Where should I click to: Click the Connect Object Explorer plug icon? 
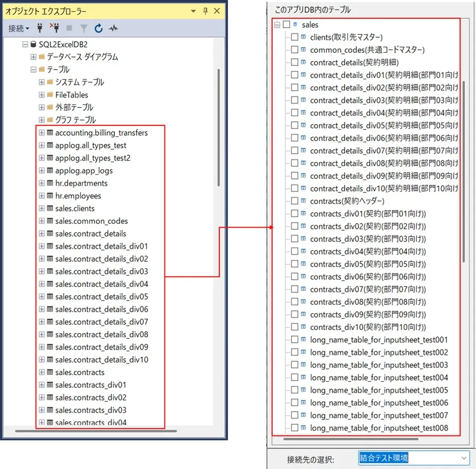point(40,28)
